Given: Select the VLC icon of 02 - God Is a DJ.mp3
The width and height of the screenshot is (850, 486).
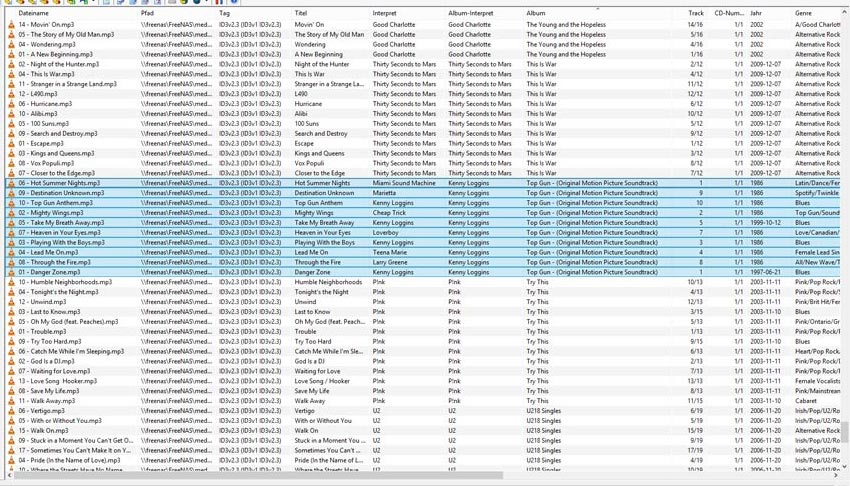Looking at the screenshot, I should (11, 361).
